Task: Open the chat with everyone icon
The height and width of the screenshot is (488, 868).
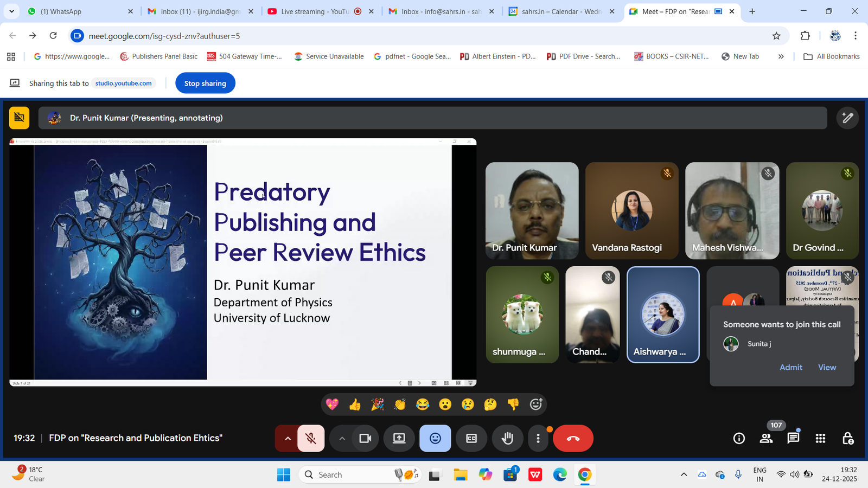Action: click(x=793, y=438)
